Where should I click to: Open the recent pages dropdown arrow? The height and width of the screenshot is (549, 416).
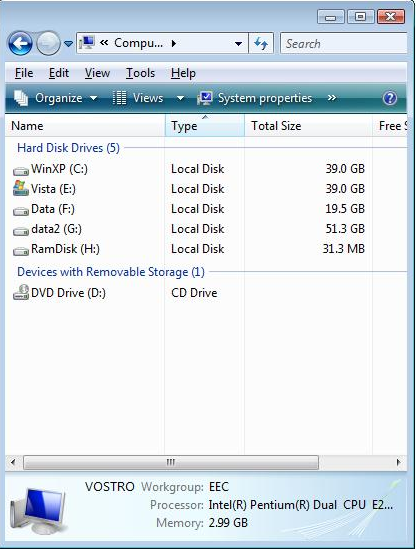click(x=69, y=44)
